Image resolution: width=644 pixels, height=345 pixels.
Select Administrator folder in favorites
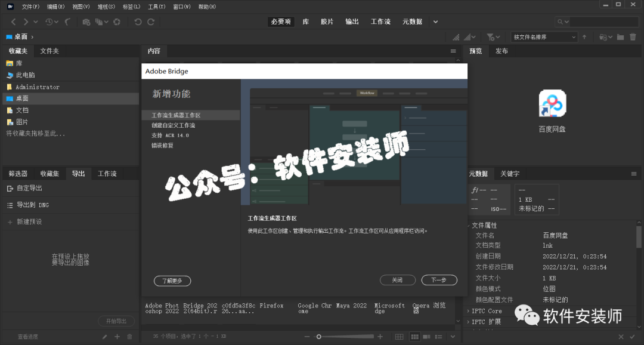(70, 87)
